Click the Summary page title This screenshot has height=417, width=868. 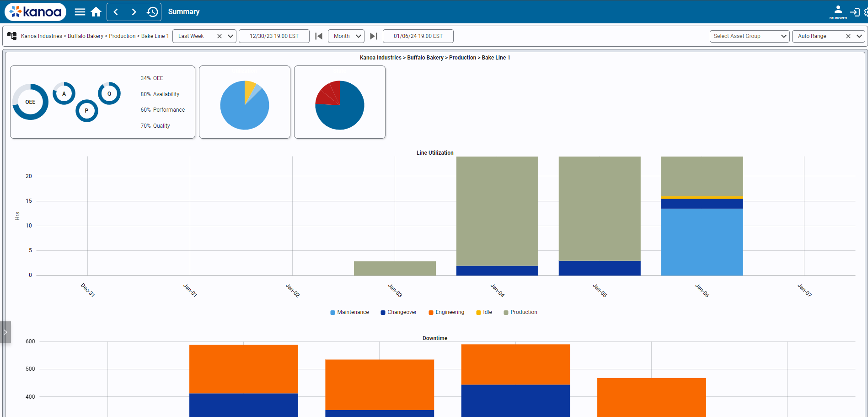click(x=184, y=12)
